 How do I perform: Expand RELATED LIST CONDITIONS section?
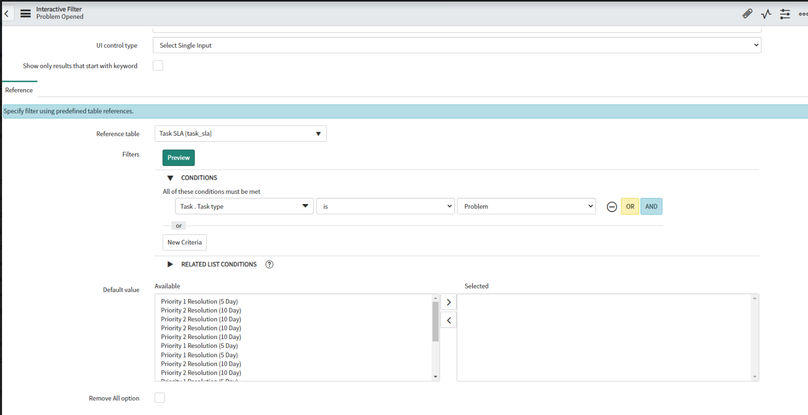[x=171, y=264]
